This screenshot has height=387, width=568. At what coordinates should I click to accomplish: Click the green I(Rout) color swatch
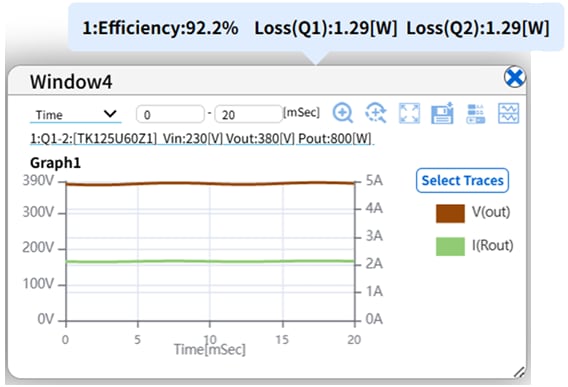click(450, 246)
